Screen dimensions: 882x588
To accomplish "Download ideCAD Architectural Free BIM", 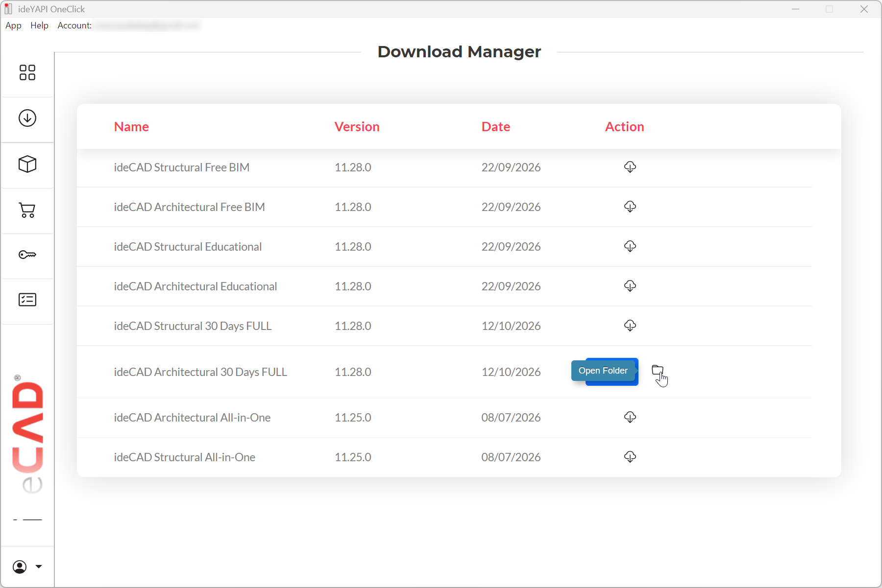I will [630, 207].
